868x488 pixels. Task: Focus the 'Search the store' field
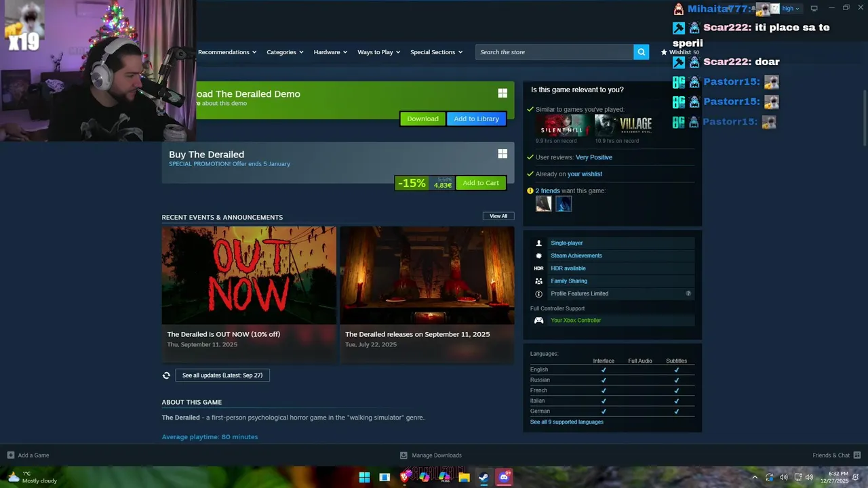555,52
